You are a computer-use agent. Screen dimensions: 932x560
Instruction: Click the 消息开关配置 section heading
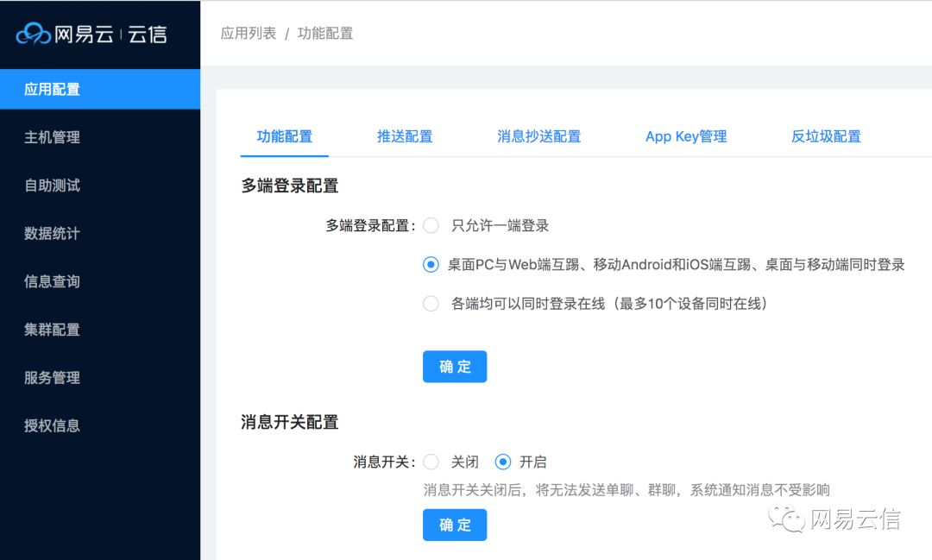(x=289, y=422)
